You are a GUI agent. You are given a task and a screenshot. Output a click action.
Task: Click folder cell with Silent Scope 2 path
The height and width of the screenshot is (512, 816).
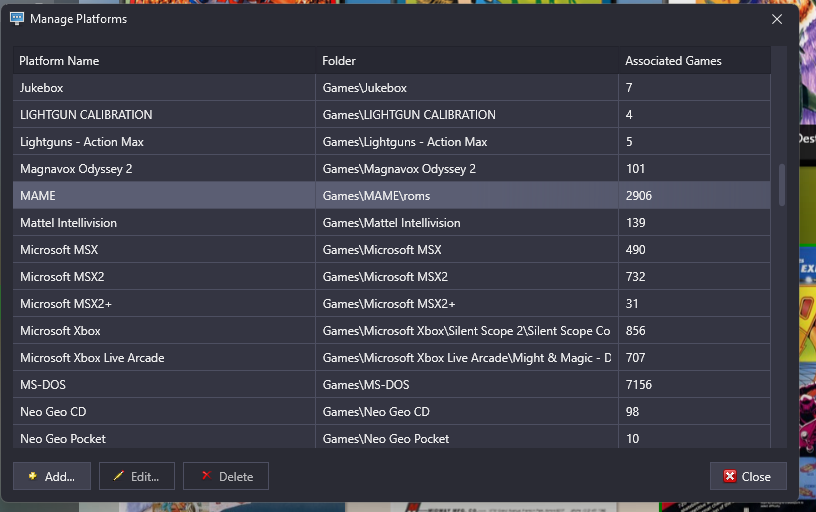click(x=467, y=331)
